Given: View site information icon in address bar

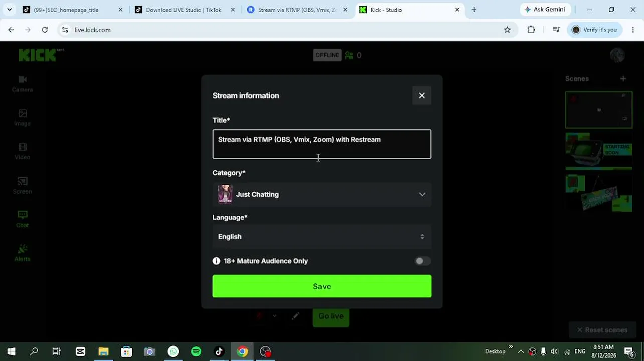Looking at the screenshot, I should click(x=65, y=30).
